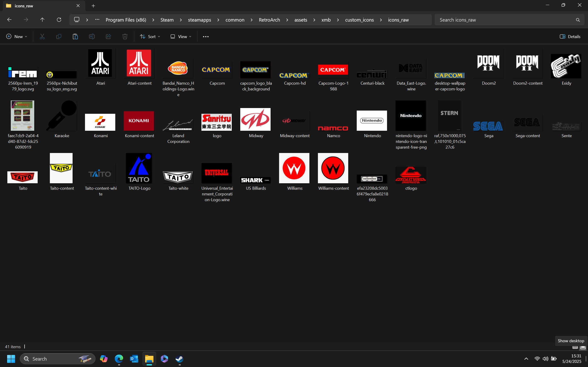Click the Search icons_raw field
Screen dimensions: 588x367
pos(505,20)
